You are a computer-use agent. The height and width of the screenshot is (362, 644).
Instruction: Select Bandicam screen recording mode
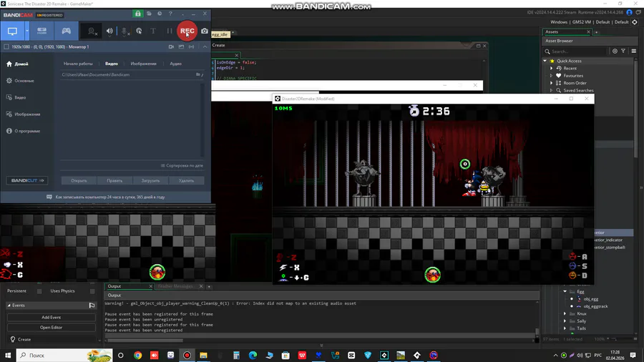[12, 31]
